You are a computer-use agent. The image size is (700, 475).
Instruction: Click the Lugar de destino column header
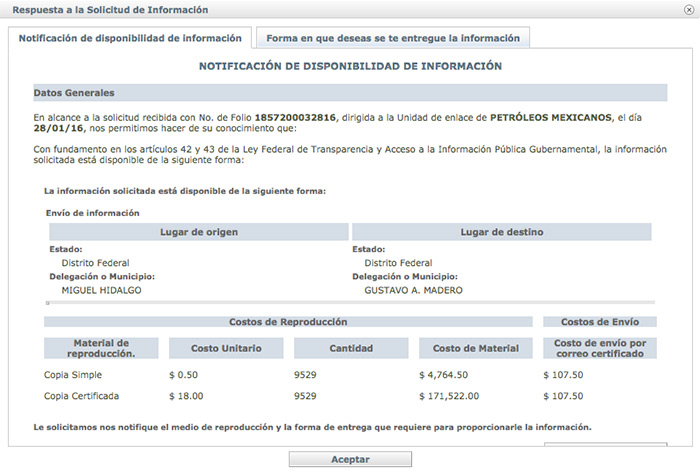[501, 232]
